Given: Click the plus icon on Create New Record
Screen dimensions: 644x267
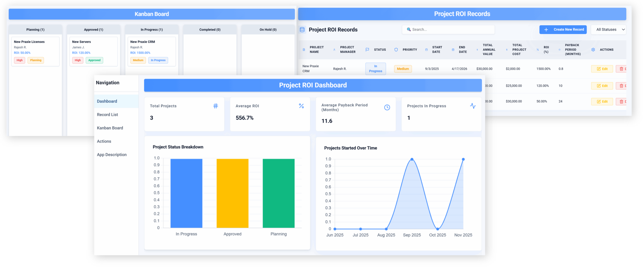Looking at the screenshot, I should pyautogui.click(x=546, y=30).
